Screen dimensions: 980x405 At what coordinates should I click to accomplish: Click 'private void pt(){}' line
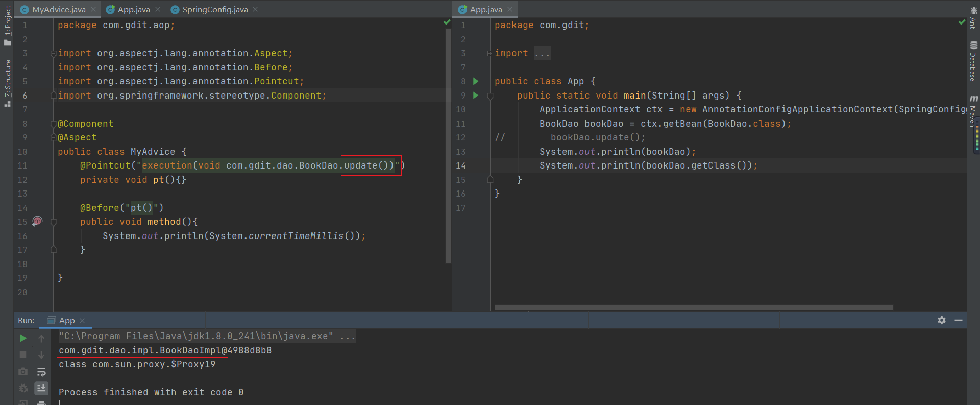pos(133,180)
